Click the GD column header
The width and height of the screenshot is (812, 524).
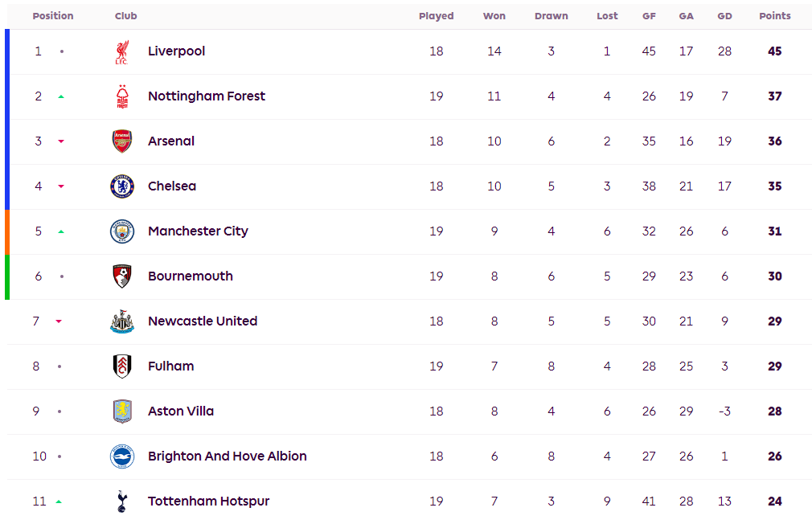click(724, 16)
